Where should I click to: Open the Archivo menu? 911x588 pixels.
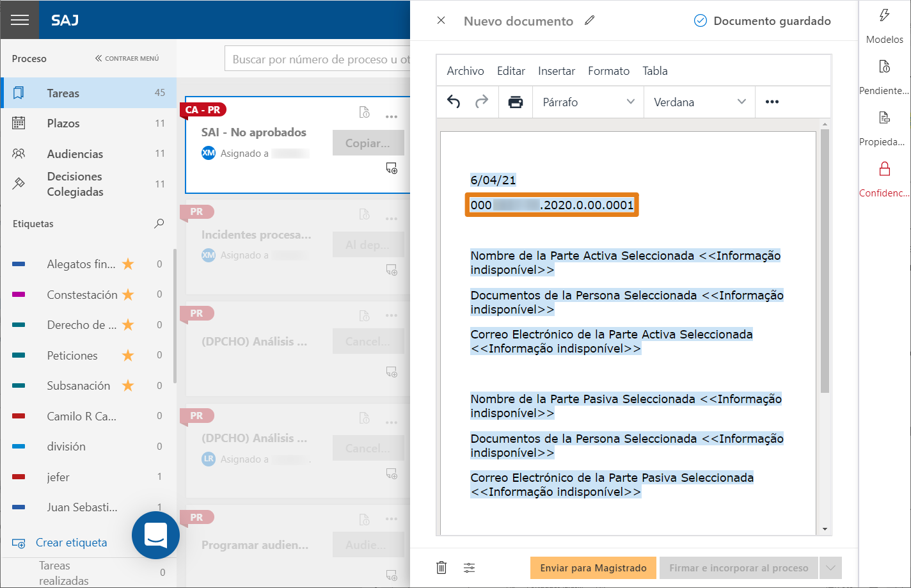pyautogui.click(x=465, y=71)
